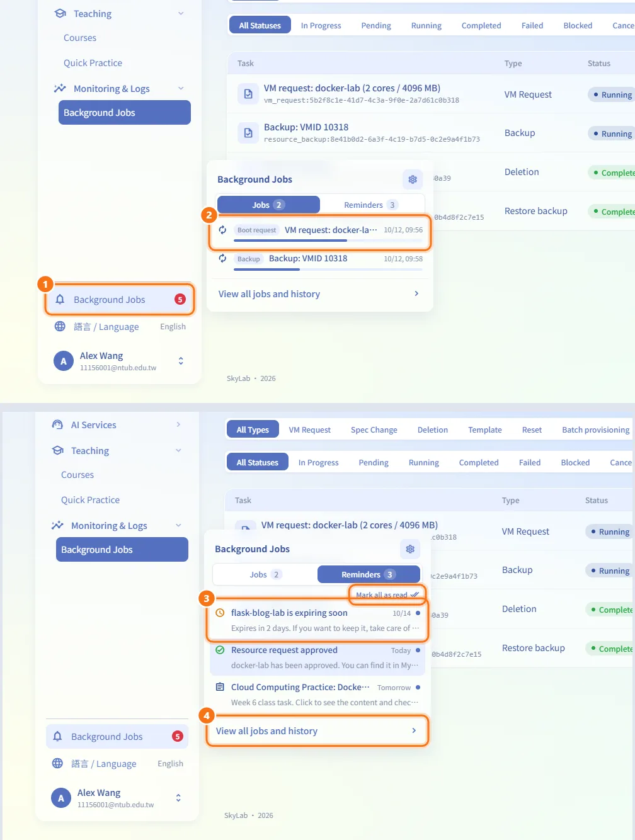
Task: Click the 'Restore backup' type cell in lower table
Action: tap(533, 647)
